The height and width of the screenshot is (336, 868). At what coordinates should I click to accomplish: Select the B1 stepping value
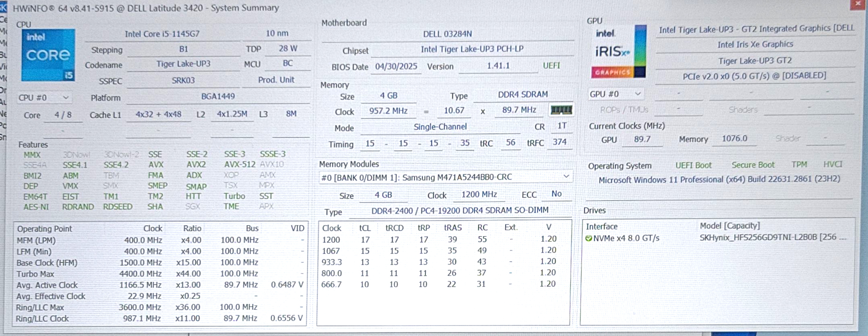point(183,49)
